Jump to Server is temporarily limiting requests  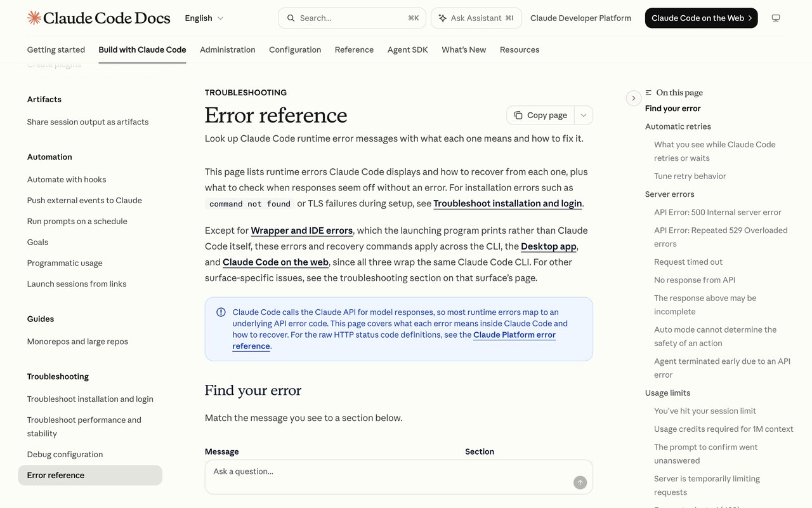pyautogui.click(x=707, y=486)
